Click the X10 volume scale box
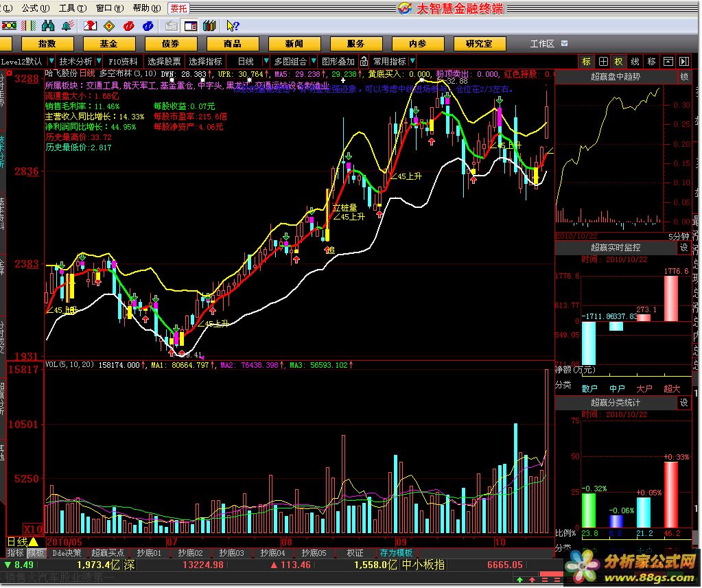Image resolution: width=702 pixels, height=588 pixels. pos(34,530)
